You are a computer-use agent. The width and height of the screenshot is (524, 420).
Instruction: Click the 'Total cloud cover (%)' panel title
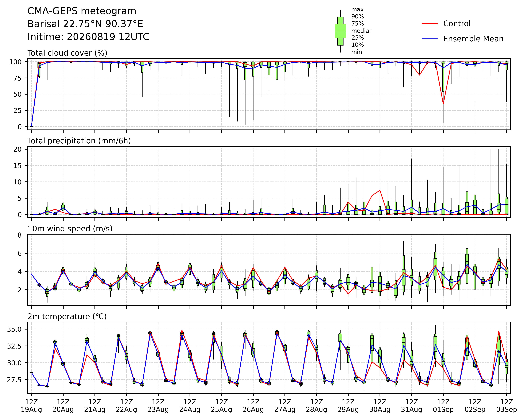[67, 53]
